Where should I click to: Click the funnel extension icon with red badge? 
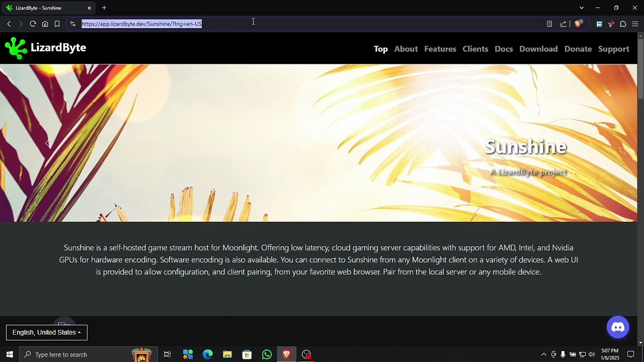tap(611, 24)
